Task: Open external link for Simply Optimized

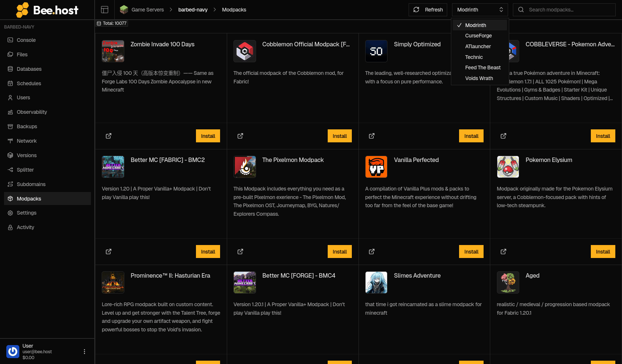Action: 372,136
